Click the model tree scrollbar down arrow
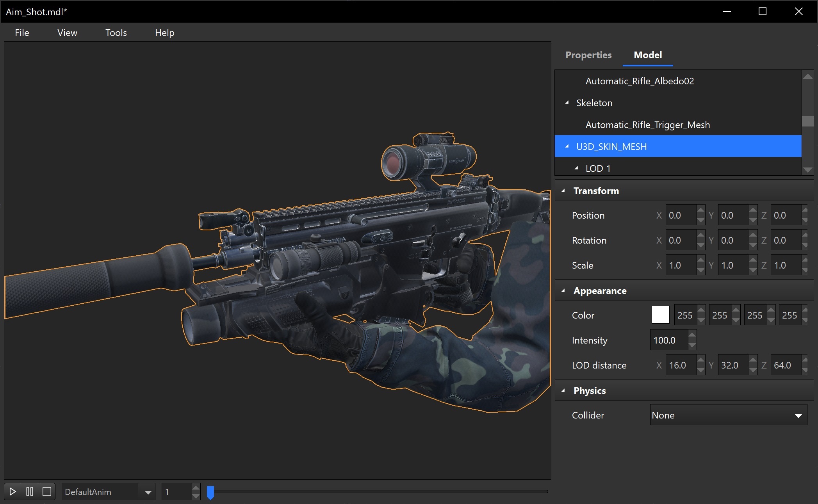Screen dimensions: 818x504 point(807,171)
